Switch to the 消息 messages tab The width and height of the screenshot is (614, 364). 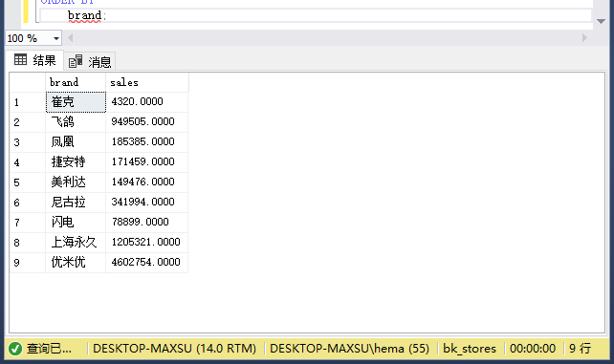tap(90, 61)
